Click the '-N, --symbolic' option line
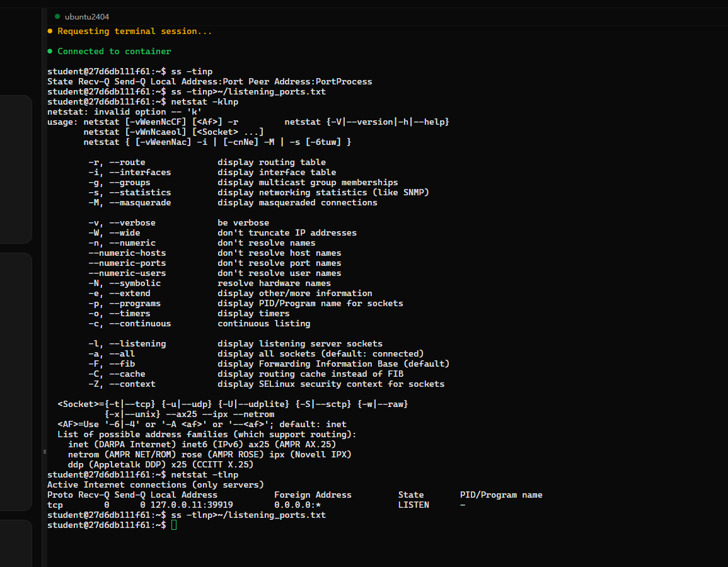This screenshot has height=567, width=728. [x=209, y=283]
